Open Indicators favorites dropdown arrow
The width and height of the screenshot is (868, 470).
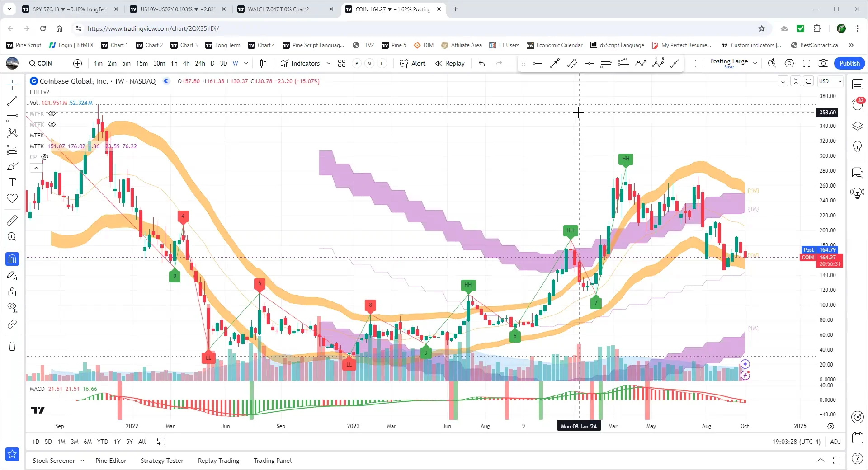329,64
